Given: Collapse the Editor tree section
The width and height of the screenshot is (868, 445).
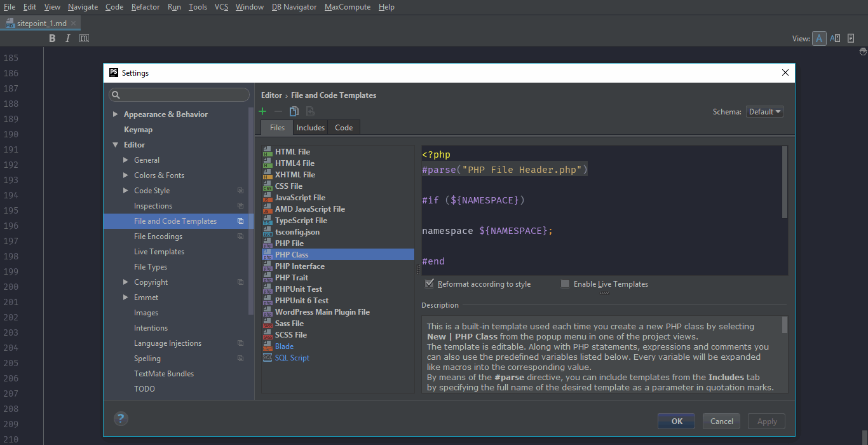Looking at the screenshot, I should 116,145.
